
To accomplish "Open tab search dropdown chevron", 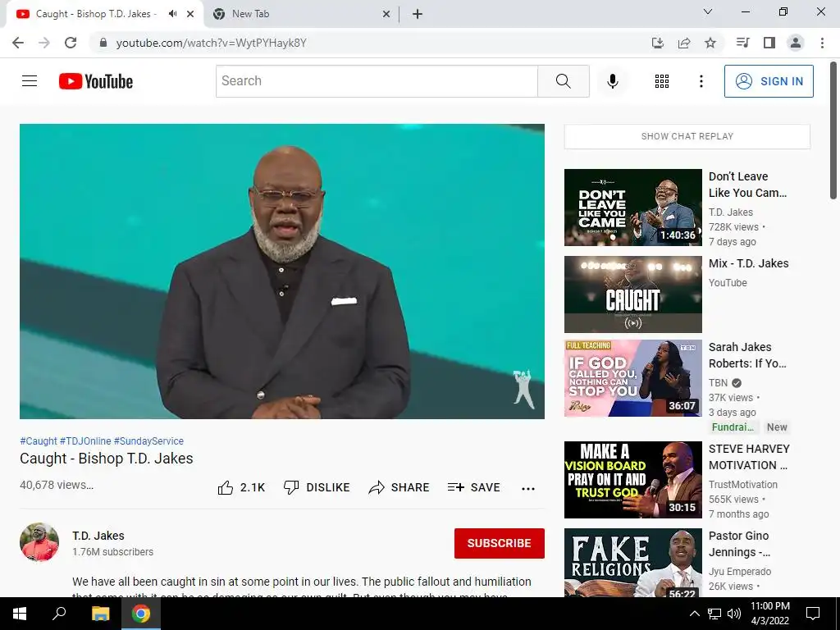I will [708, 11].
